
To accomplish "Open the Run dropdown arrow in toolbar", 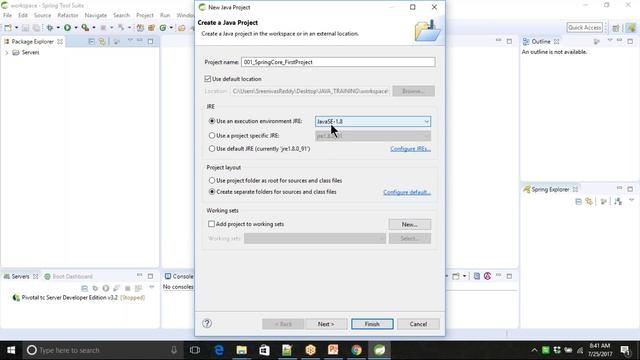I will click(x=76, y=28).
